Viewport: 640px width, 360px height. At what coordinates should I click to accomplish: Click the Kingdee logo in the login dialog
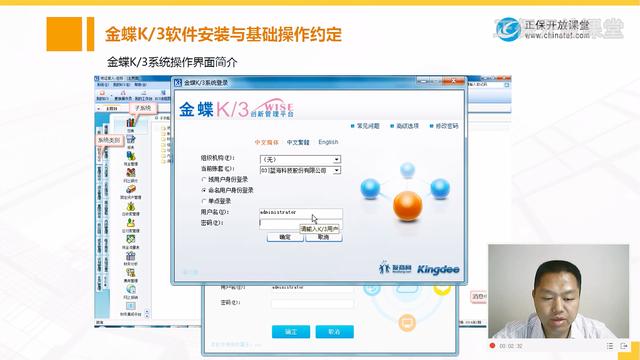(x=438, y=269)
